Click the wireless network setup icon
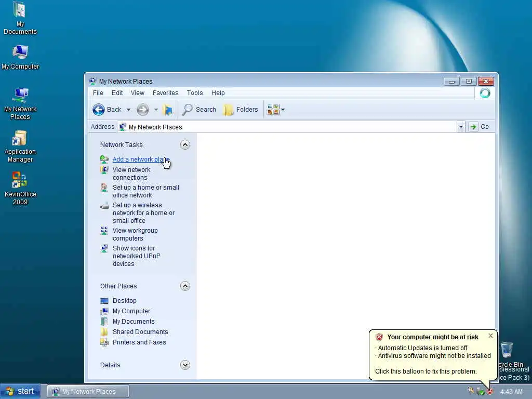The image size is (532, 399). (104, 205)
